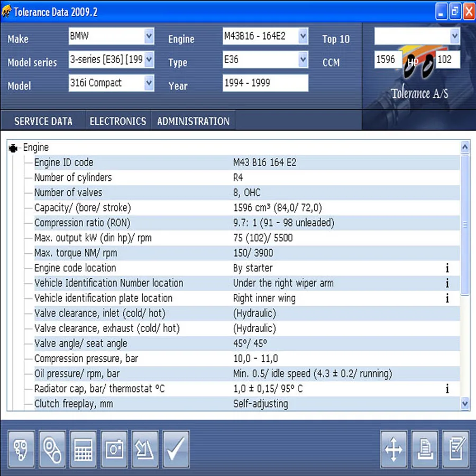The width and height of the screenshot is (476, 476).
Task: Select the Number of valves row
Action: click(x=247, y=193)
